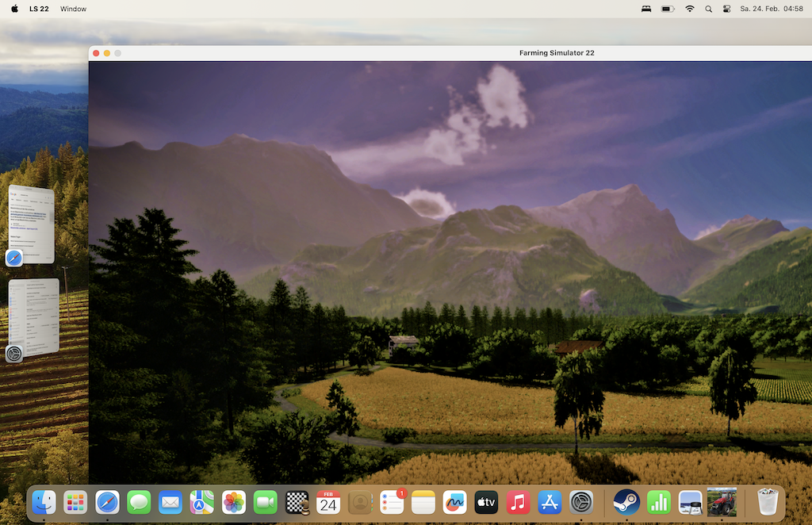Open Freeform app in the Dock
Viewport: 812px width, 525px height.
point(454,502)
